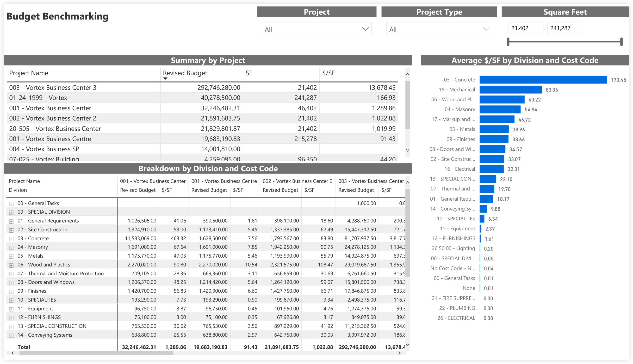Sort by Revised Budget column in Summary table
The height and width of the screenshot is (364, 633).
tap(185, 73)
